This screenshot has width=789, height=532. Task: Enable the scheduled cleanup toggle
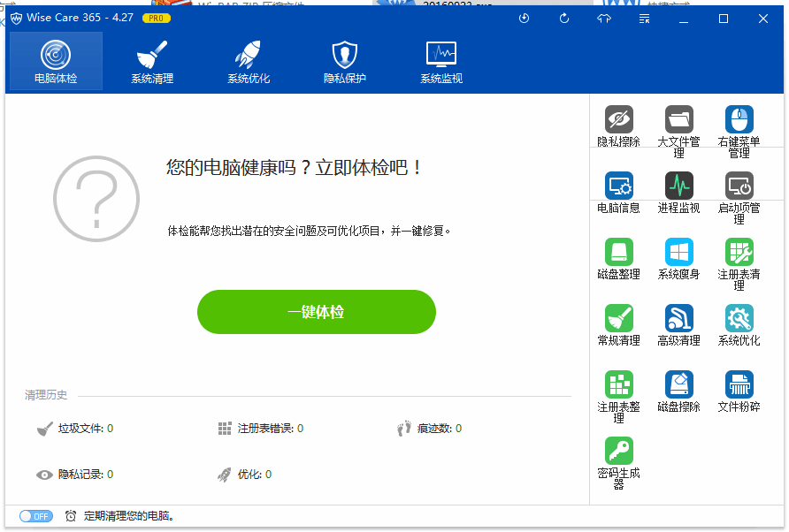pyautogui.click(x=35, y=516)
